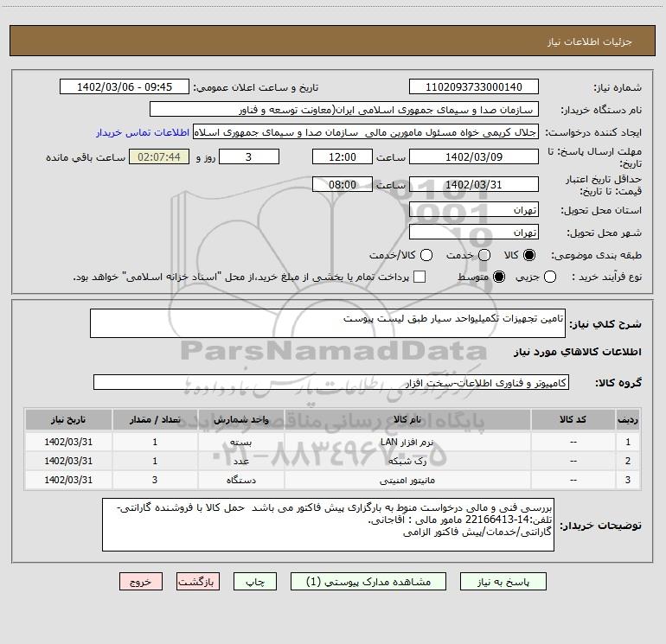Screen dimensions: 666x644
Task: Click quantity 3 in مانیتور امنیتی row
Action: 155,480
